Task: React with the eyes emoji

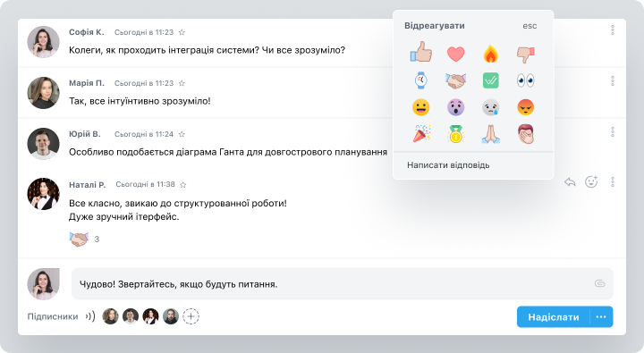Action: (x=526, y=80)
